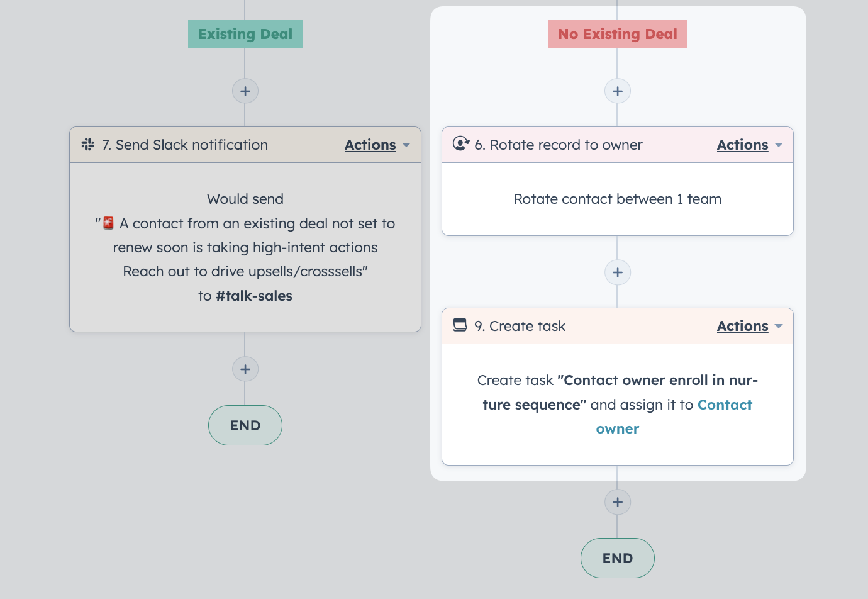This screenshot has height=599, width=868.
Task: Select the No Existing Deal branch label
Action: [x=618, y=34]
